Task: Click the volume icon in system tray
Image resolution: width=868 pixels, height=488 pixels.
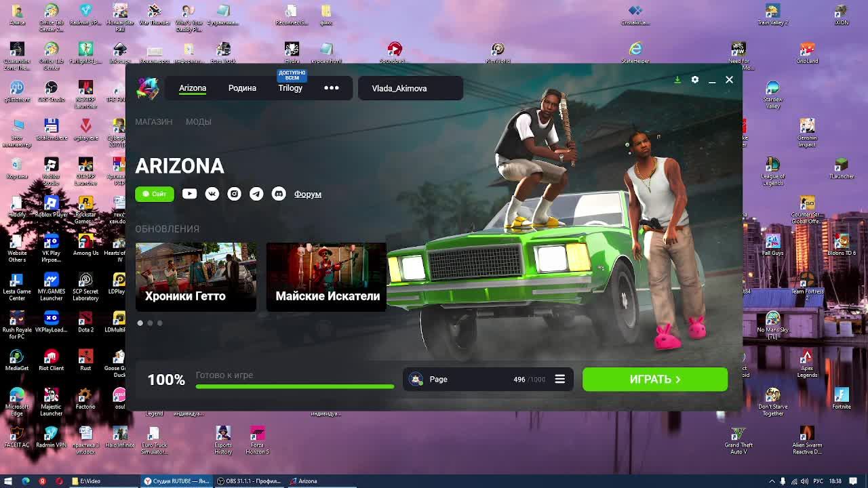Action: point(804,481)
